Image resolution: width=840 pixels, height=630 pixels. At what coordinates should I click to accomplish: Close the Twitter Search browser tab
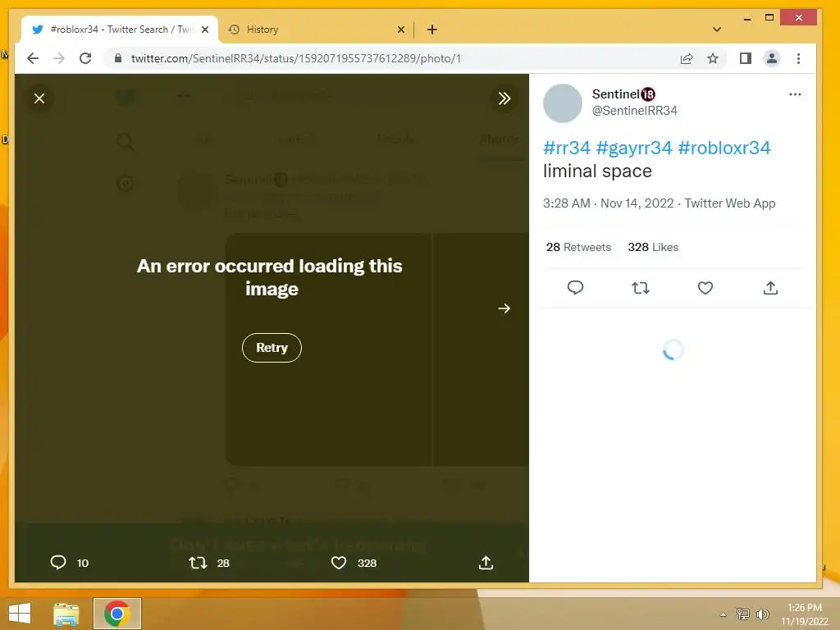pos(204,30)
